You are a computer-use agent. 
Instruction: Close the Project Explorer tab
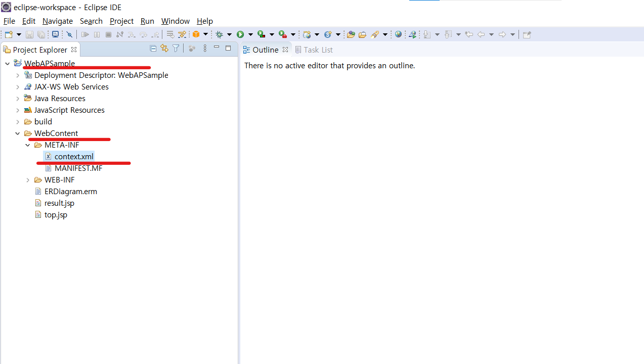tap(74, 50)
